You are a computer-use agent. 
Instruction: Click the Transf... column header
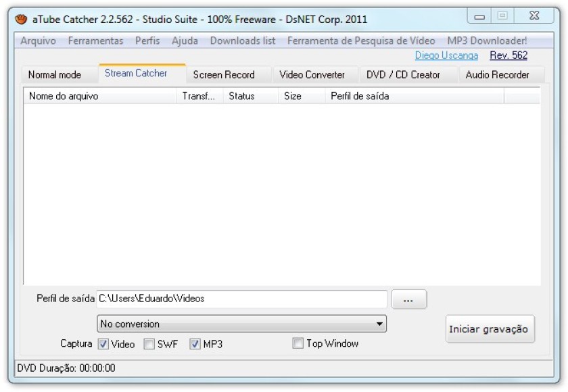199,96
